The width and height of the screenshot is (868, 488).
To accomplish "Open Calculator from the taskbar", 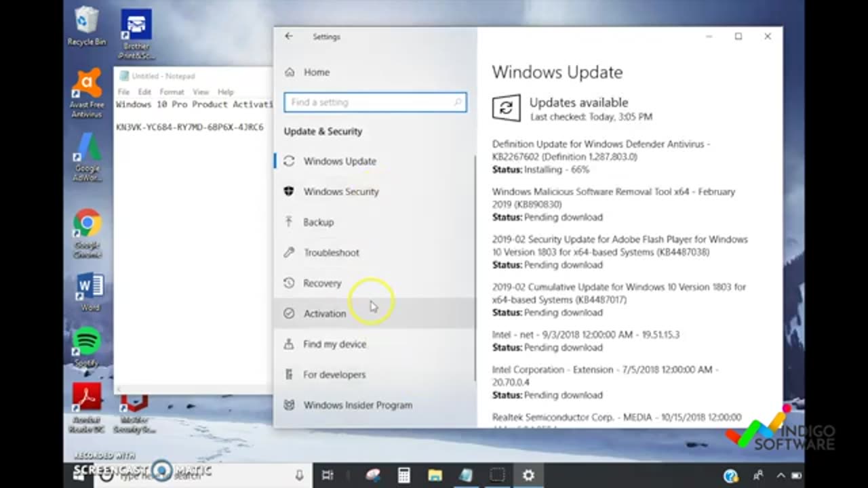I will (403, 475).
